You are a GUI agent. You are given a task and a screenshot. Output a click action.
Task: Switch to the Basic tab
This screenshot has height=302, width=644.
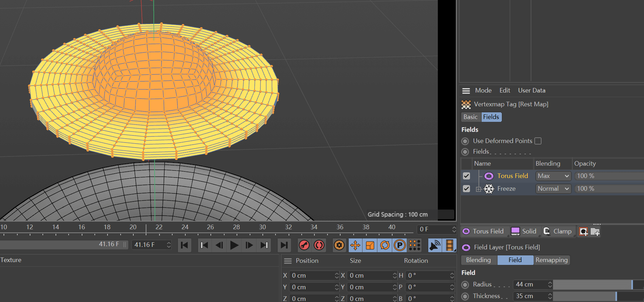coord(471,117)
